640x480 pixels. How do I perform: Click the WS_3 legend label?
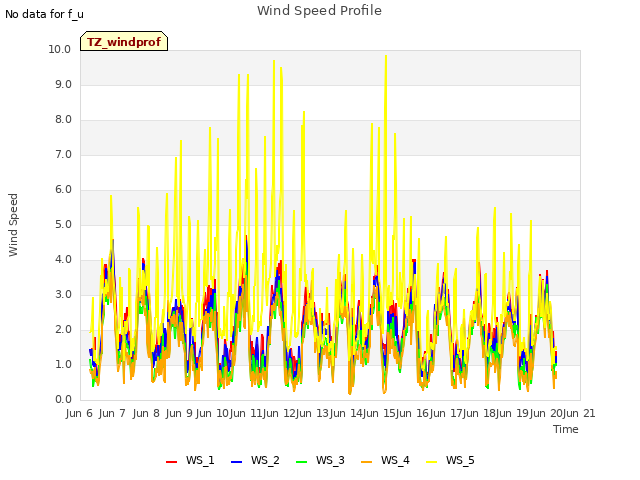330,460
